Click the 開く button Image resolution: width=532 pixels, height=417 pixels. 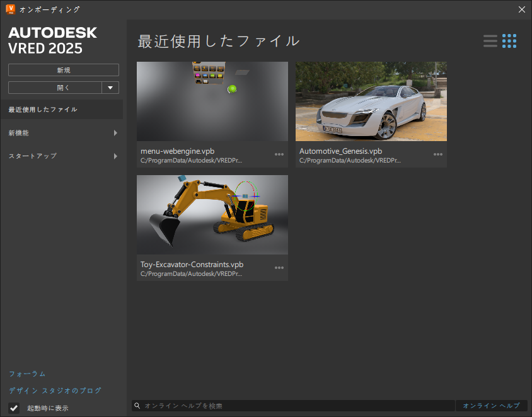[55, 88]
